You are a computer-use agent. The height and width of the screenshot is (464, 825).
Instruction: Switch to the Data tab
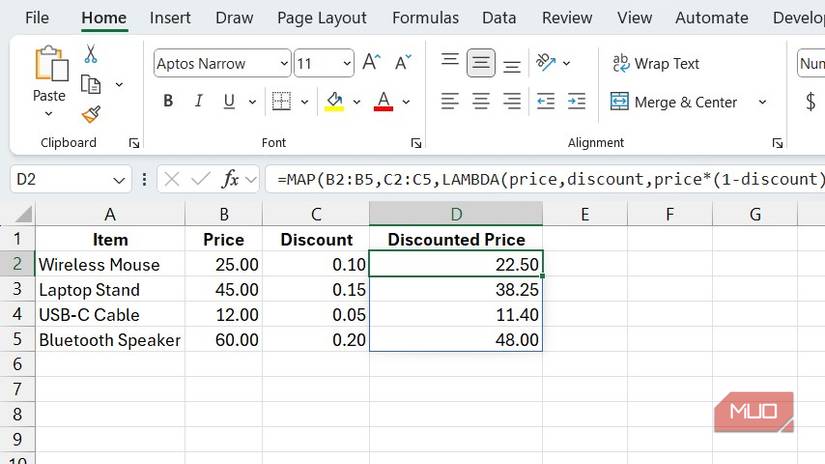(x=499, y=18)
